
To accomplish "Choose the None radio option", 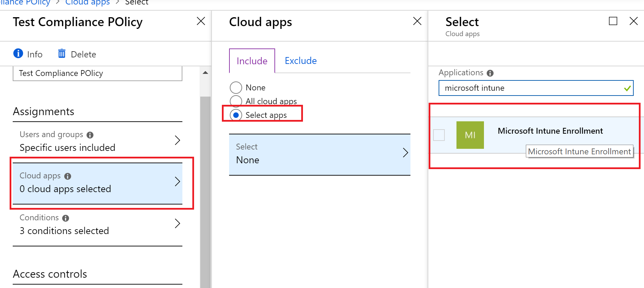I will pyautogui.click(x=236, y=88).
